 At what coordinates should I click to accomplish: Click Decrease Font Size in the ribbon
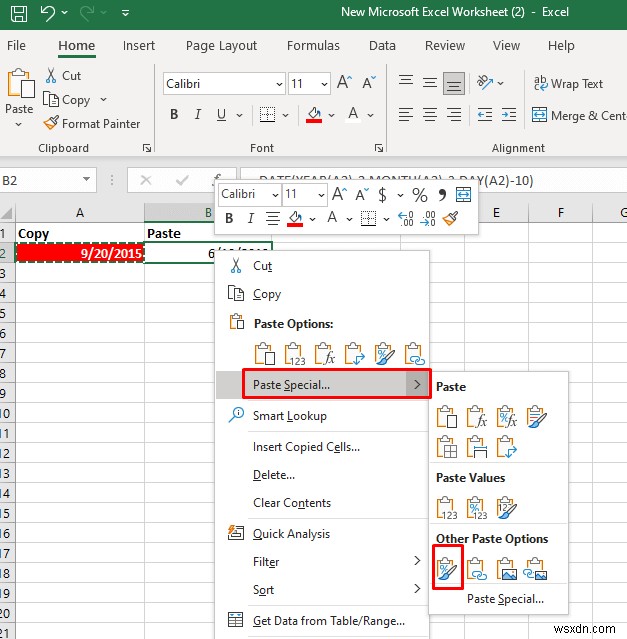369,83
